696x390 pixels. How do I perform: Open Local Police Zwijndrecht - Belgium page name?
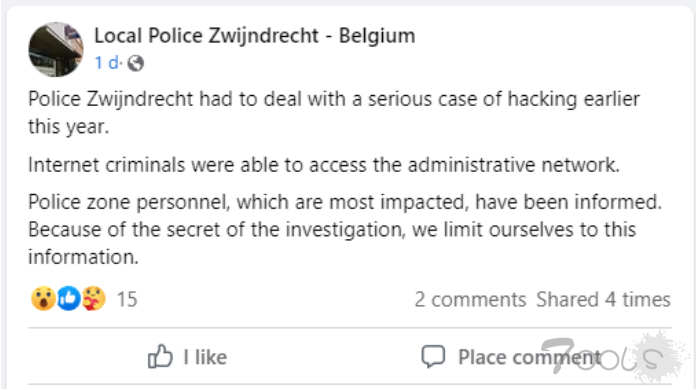point(255,35)
